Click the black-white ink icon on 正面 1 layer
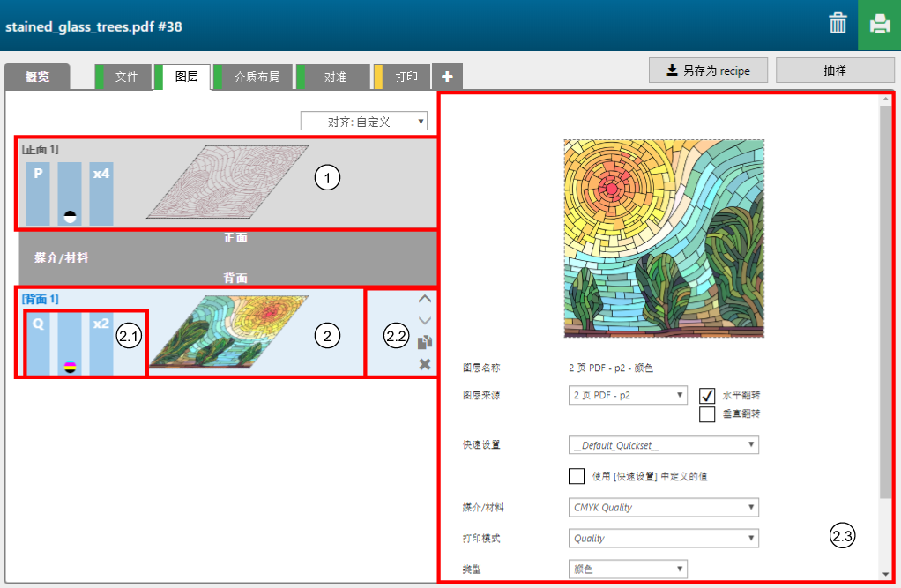 pyautogui.click(x=70, y=217)
